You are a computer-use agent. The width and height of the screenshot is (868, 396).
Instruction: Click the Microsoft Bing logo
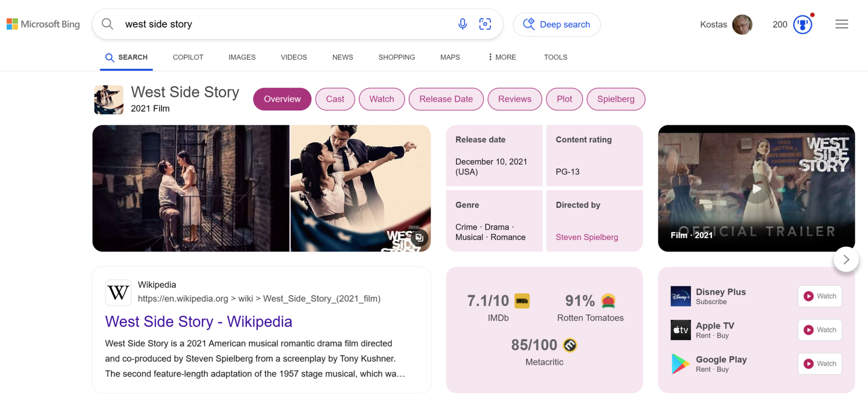coord(43,24)
